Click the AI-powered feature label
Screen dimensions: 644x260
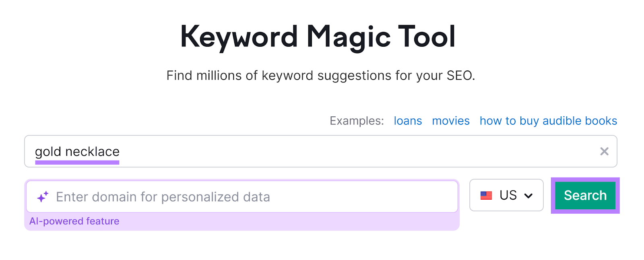(74, 221)
